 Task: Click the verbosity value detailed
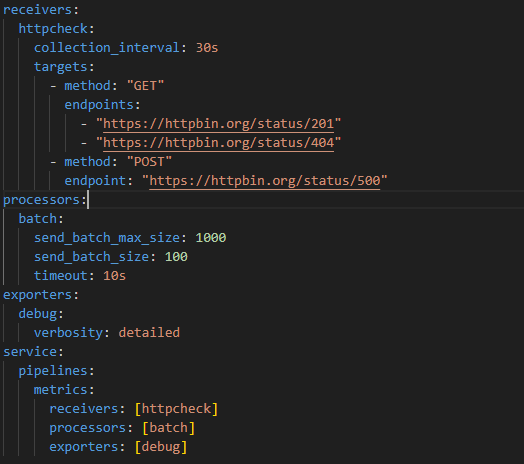click(x=149, y=333)
